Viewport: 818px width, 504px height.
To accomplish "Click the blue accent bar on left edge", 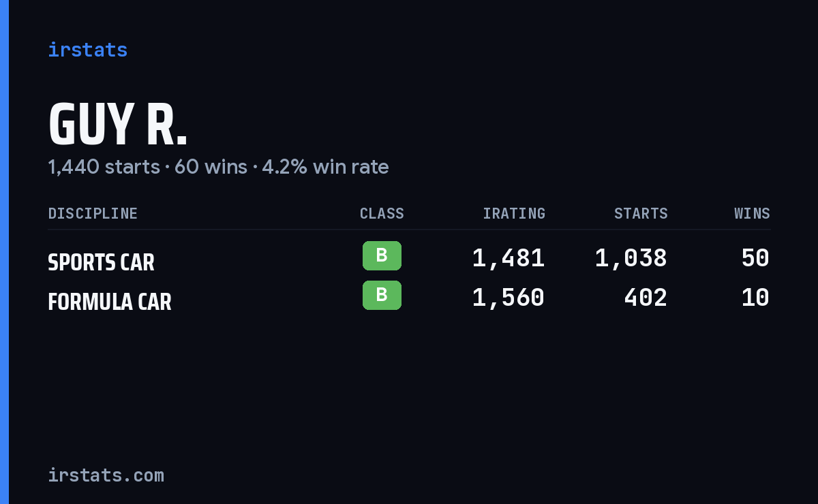I will pos(4,252).
